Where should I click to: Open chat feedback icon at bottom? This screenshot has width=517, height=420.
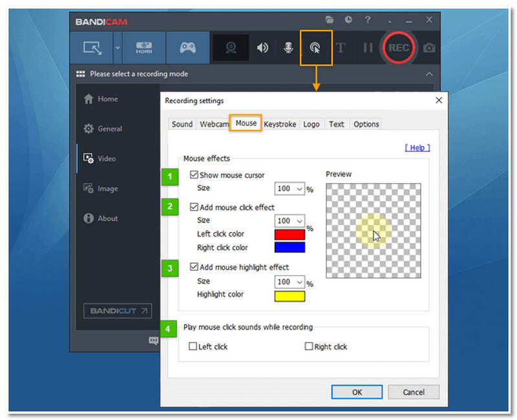pyautogui.click(x=154, y=341)
